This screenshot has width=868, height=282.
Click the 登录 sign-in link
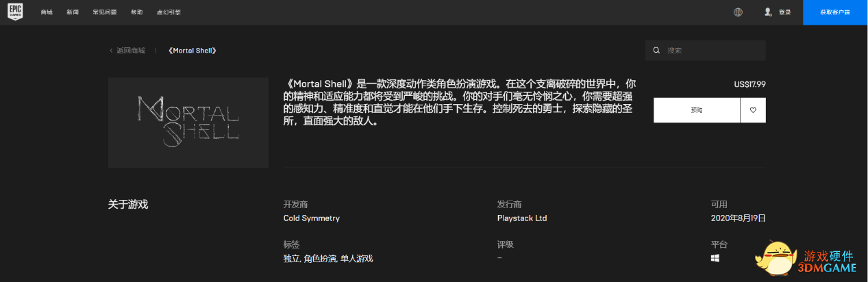click(x=784, y=12)
